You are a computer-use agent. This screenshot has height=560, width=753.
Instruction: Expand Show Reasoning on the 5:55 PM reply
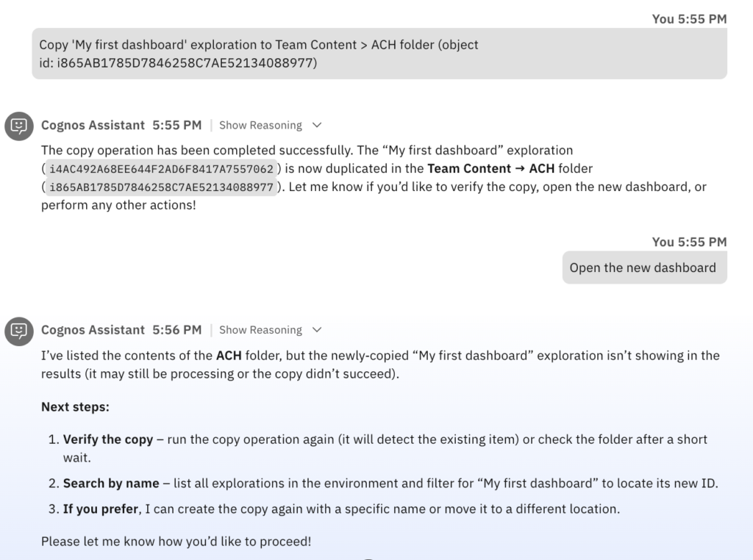tap(260, 126)
